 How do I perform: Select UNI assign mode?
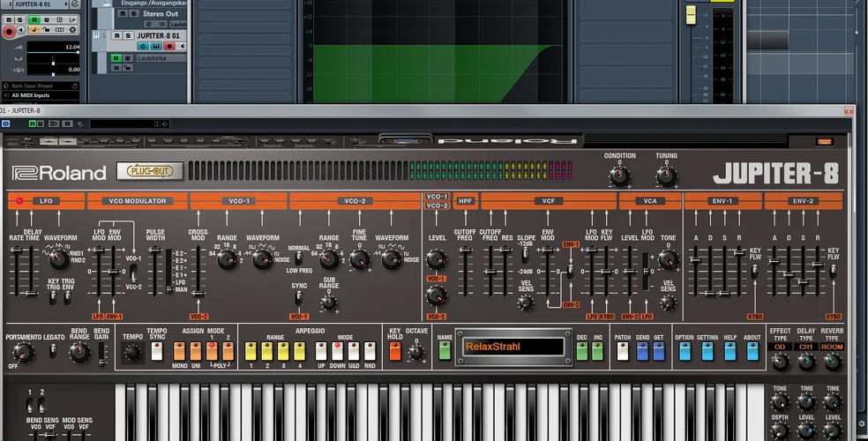196,351
